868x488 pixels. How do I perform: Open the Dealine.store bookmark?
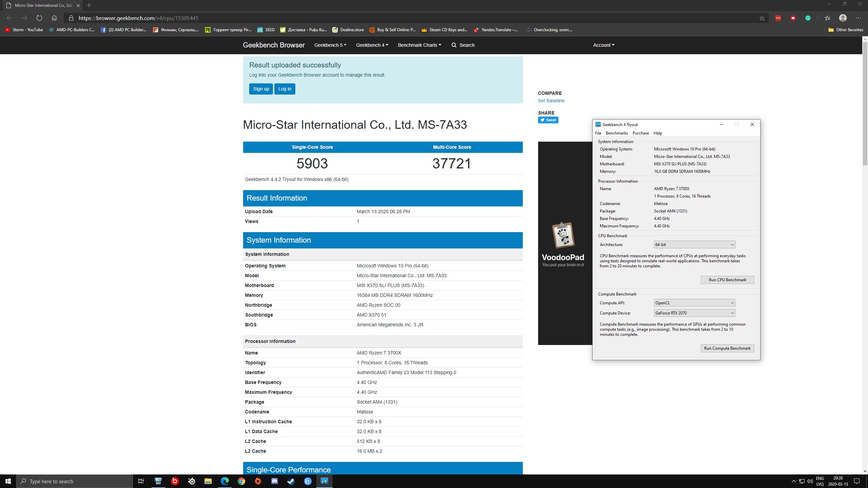[348, 30]
